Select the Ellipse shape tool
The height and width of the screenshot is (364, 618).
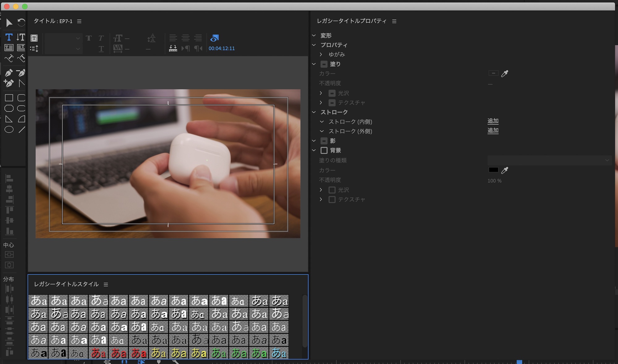point(9,130)
